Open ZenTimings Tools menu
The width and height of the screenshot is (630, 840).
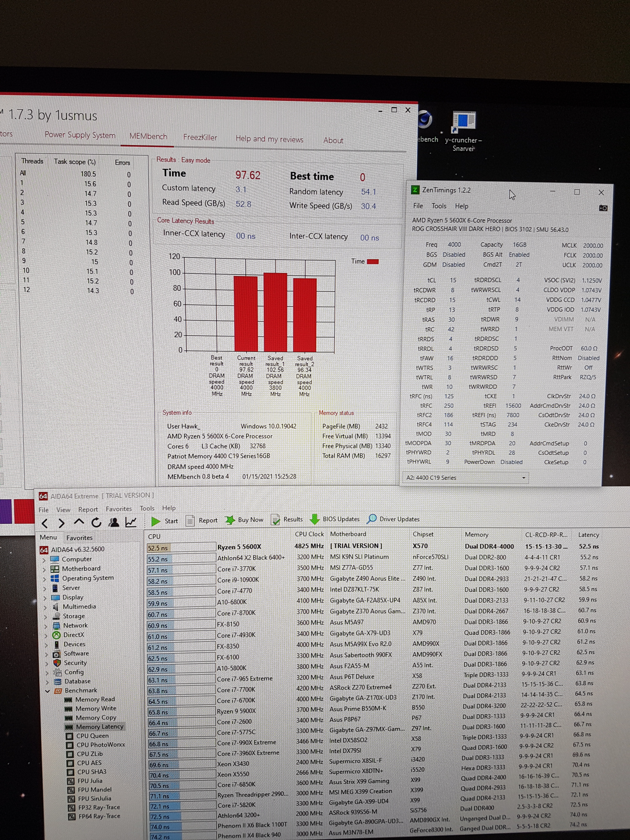[439, 206]
